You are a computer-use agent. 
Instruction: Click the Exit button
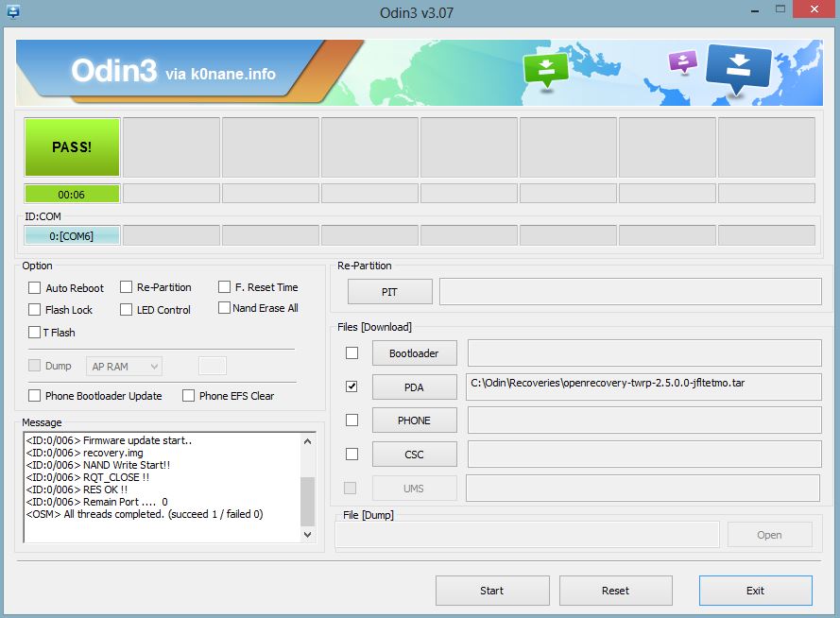pyautogui.click(x=755, y=591)
